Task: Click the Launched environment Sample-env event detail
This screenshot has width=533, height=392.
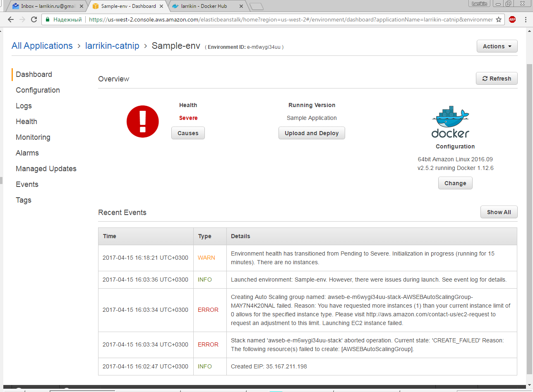Action: 369,280
